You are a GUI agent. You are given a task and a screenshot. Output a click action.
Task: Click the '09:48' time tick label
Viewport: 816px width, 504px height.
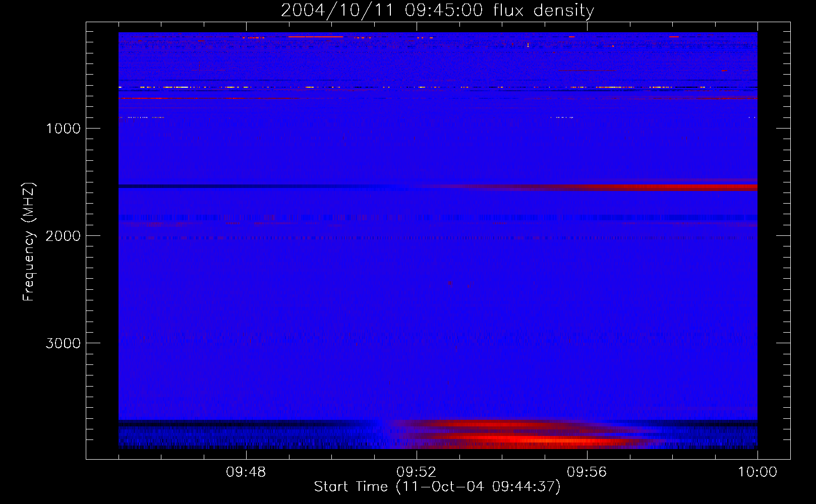click(x=246, y=472)
